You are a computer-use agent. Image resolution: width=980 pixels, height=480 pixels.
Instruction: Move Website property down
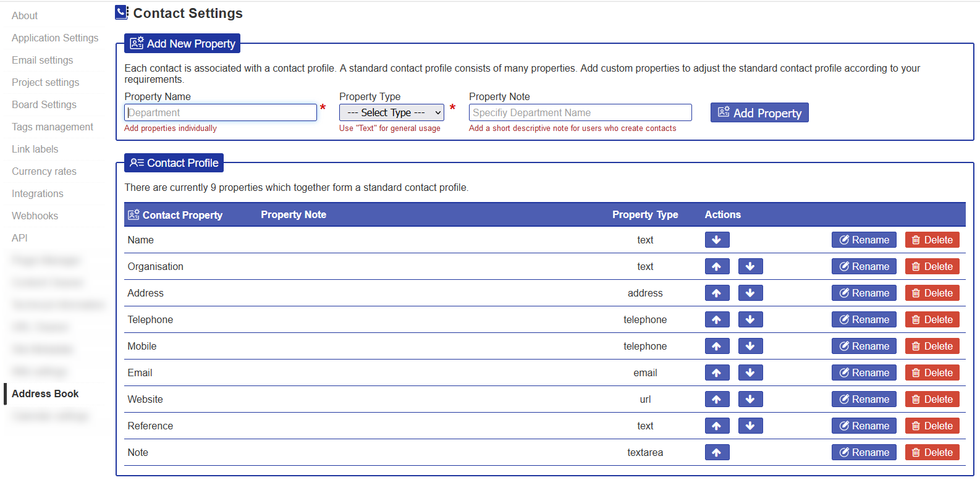click(750, 399)
